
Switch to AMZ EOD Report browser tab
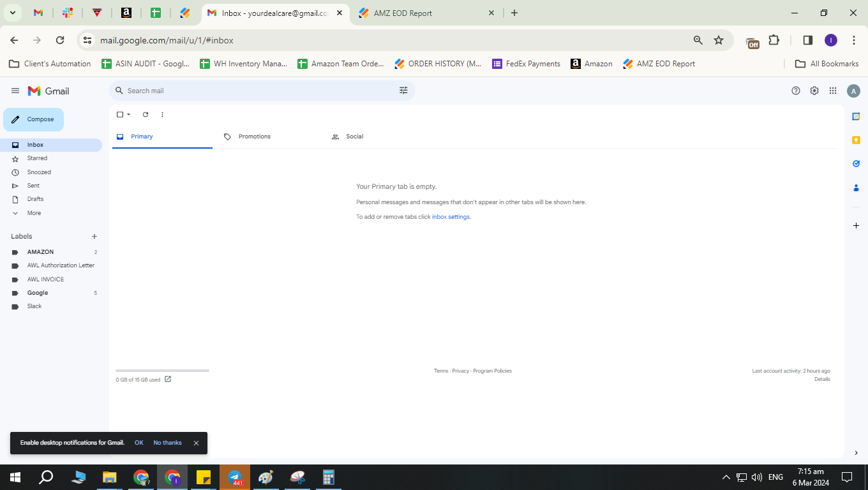tap(426, 13)
